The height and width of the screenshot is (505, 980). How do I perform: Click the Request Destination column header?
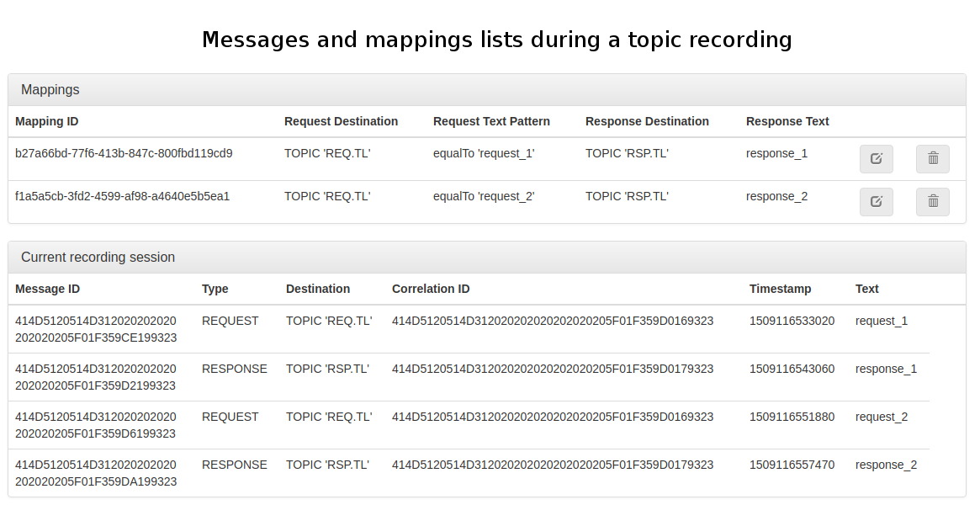[341, 122]
